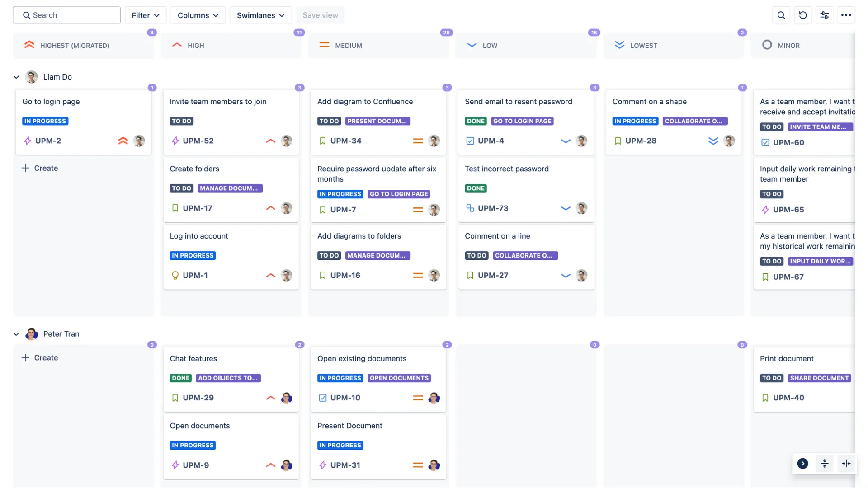
Task: Click the dark arrow navigation button bottom right
Action: 803,463
